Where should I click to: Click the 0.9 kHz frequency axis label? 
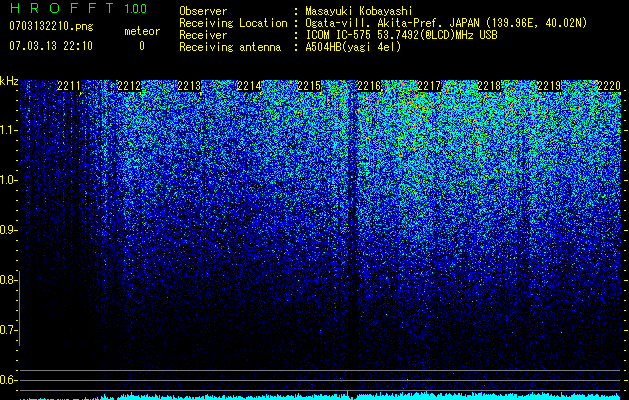click(7, 230)
